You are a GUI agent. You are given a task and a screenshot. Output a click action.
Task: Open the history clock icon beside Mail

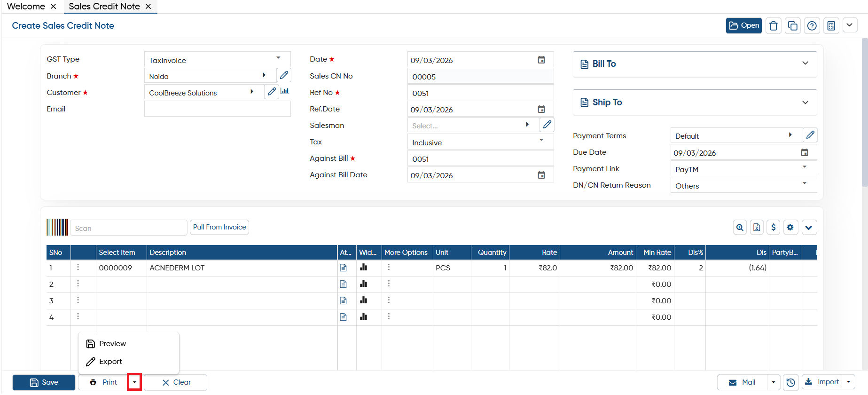(x=791, y=382)
